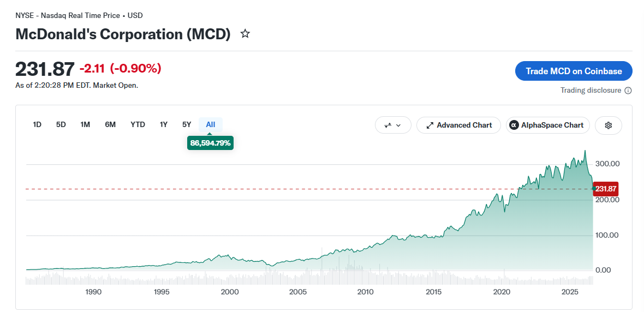
Task: Open chart settings gear icon
Action: pyautogui.click(x=609, y=125)
